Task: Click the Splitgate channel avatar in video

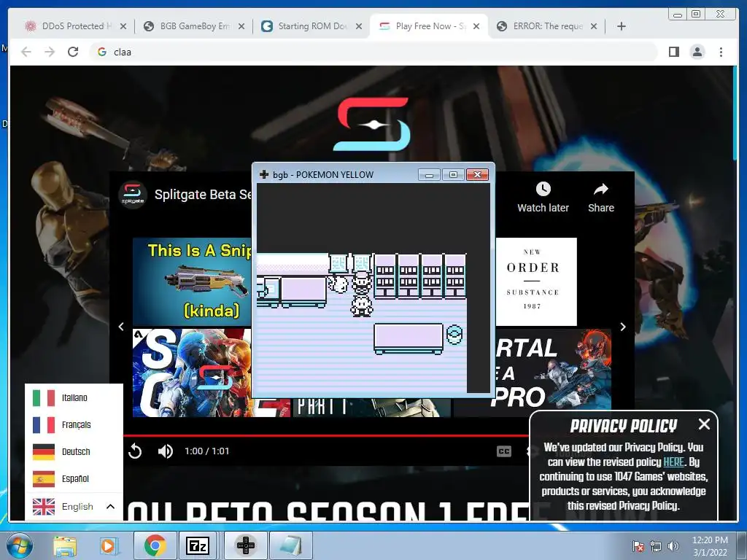Action: 133,195
